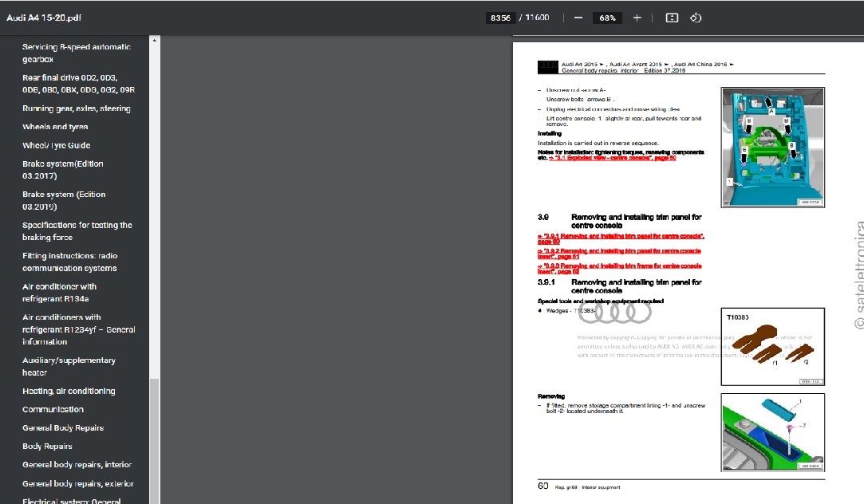This screenshot has width=864, height=504.
Task: Rotate the PDF document
Action: point(696,18)
